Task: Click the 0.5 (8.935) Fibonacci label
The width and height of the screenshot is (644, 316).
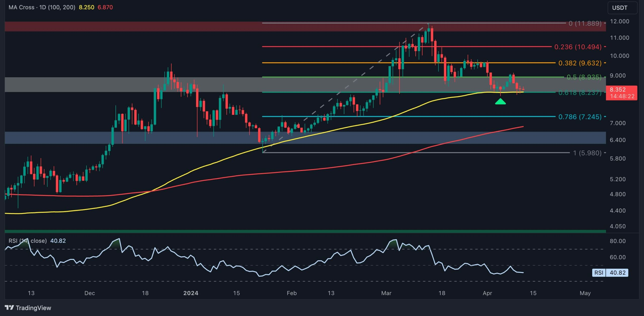Action: click(584, 77)
